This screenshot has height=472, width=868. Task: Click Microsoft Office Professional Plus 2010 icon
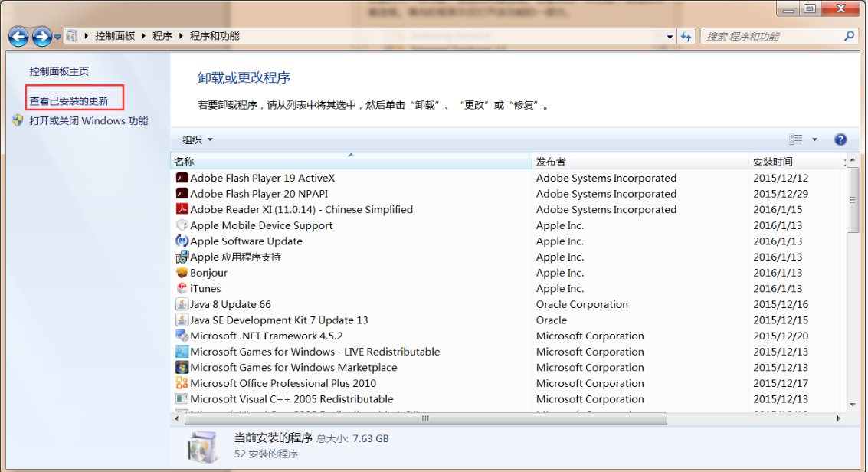pyautogui.click(x=182, y=383)
